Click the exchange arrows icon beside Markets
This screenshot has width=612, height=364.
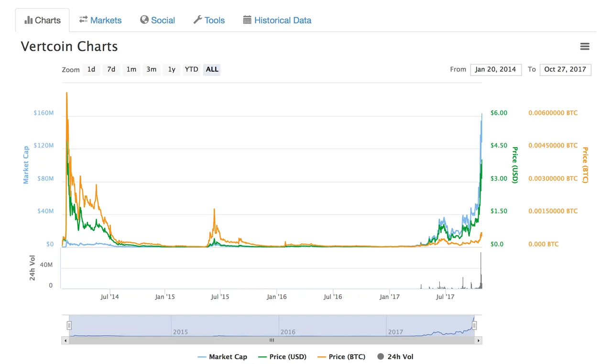[83, 20]
